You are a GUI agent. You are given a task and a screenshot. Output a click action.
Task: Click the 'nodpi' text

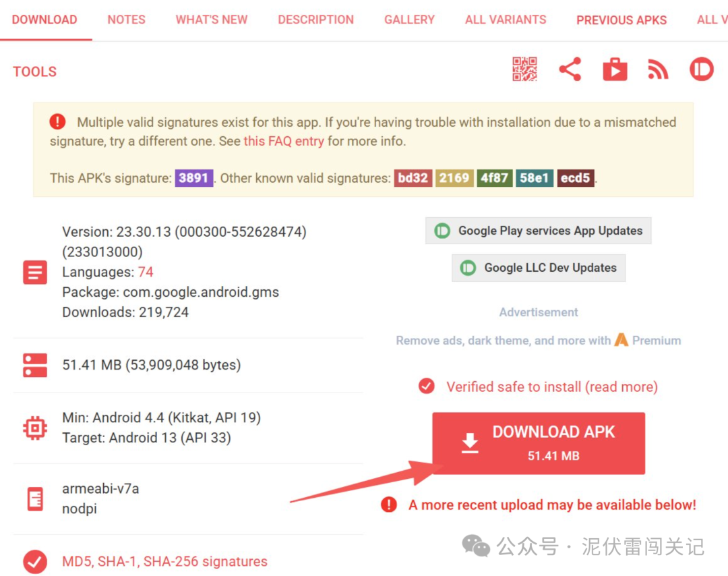point(80,509)
